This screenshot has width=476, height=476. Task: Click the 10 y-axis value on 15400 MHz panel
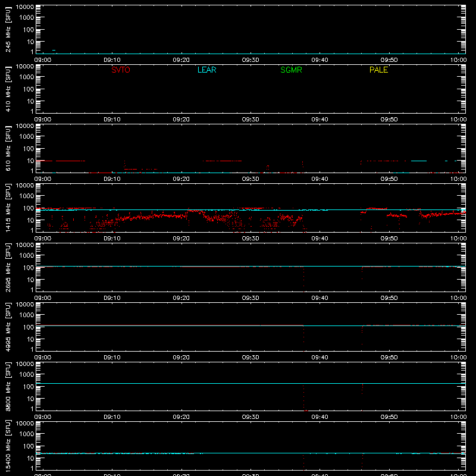(30, 458)
